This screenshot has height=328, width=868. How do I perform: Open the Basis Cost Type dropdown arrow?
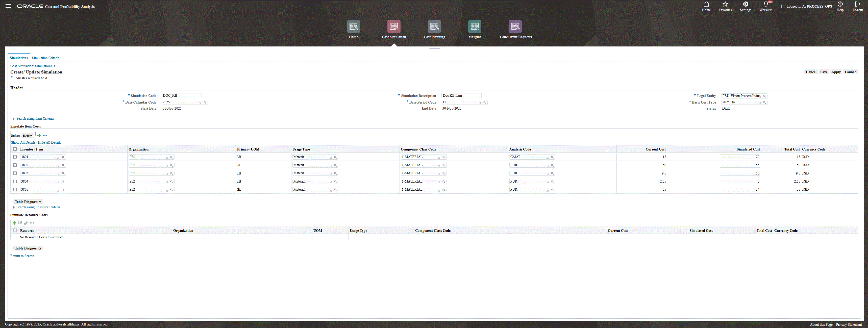point(759,103)
